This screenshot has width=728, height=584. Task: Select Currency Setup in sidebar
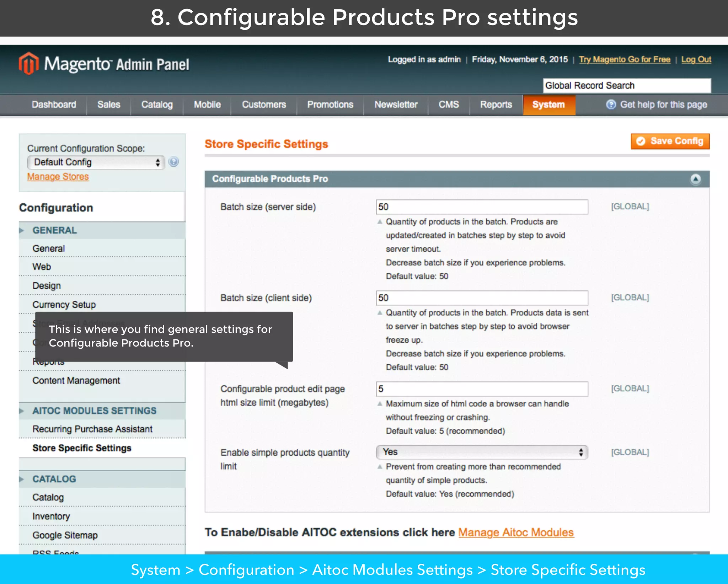point(102,305)
